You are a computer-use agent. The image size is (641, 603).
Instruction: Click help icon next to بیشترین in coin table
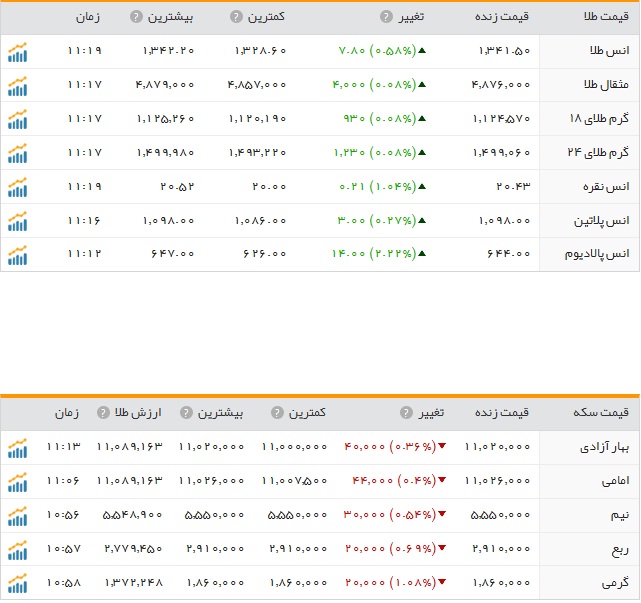coord(186,412)
